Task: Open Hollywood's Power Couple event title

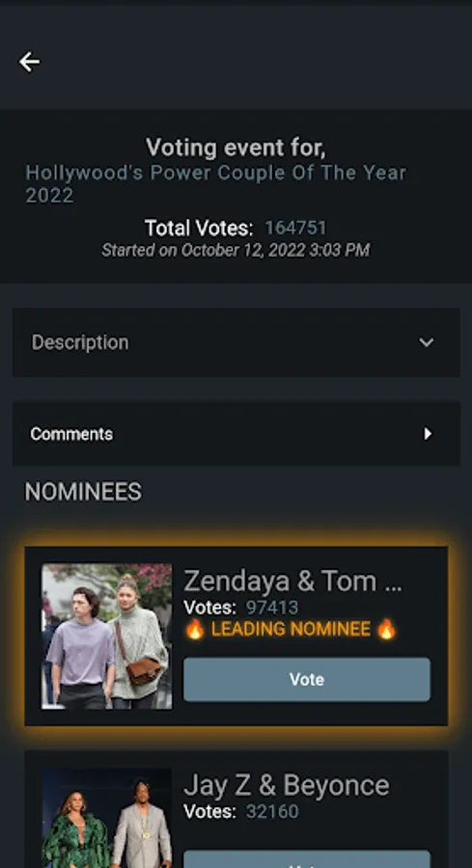Action: [216, 184]
